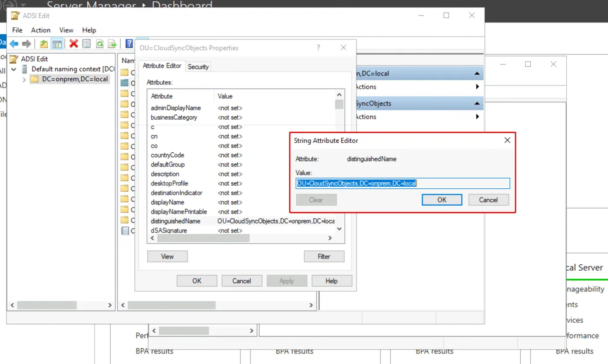Click the Filter button

click(x=324, y=256)
